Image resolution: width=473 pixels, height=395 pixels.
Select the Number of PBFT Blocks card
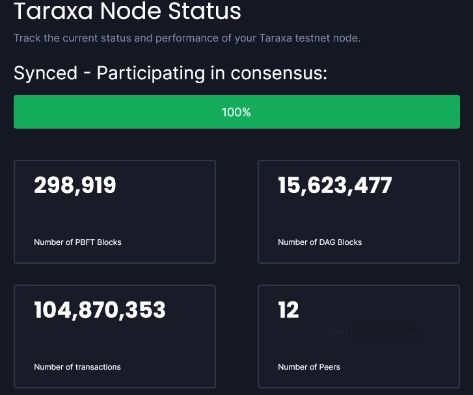pos(115,212)
